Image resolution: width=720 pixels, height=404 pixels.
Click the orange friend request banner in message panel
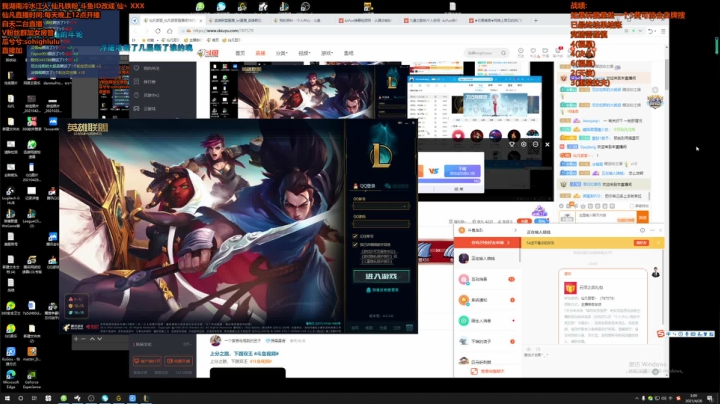[x=487, y=242]
